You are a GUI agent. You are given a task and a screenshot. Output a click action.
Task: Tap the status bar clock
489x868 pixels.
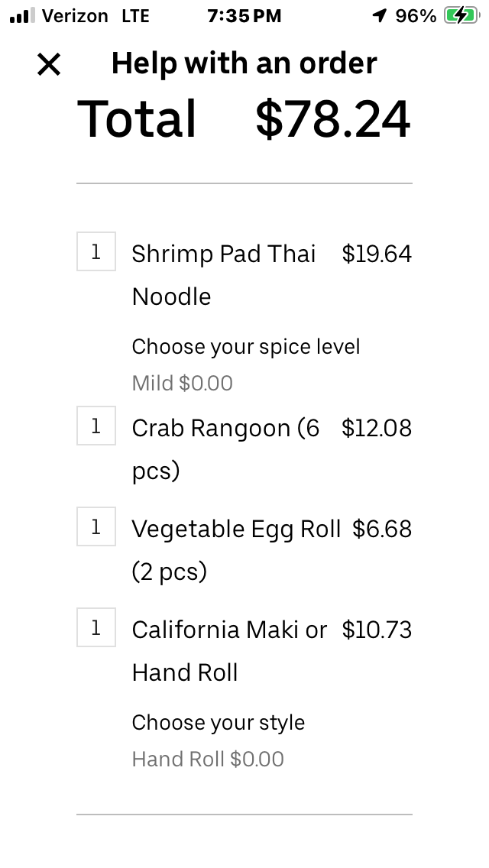pos(244,15)
